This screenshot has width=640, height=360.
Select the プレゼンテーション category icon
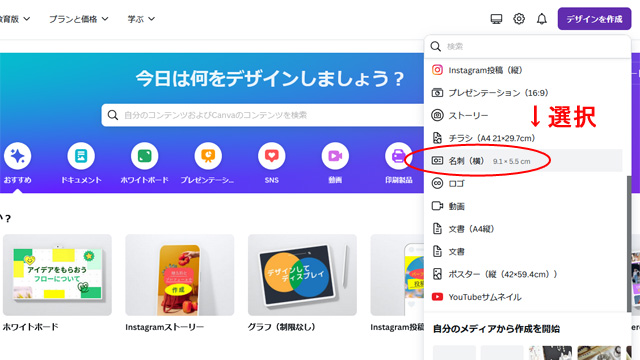tap(208, 156)
